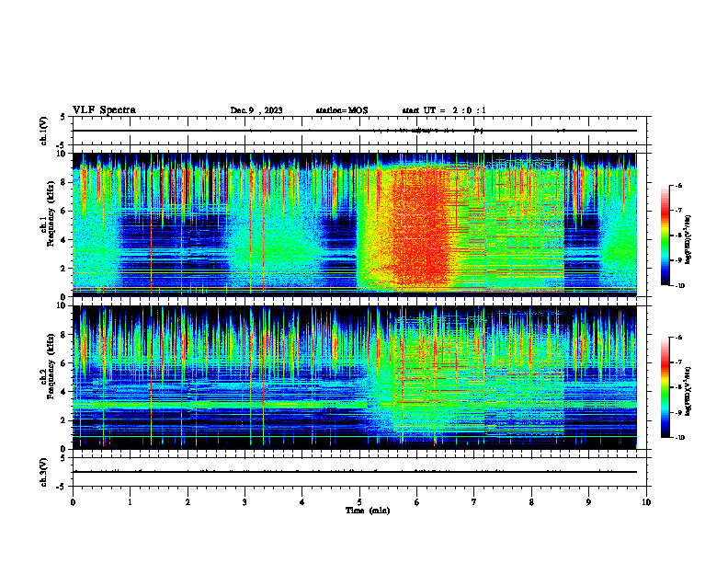Click the time axis tick label '0'
This screenshot has width=728, height=563.
click(73, 502)
